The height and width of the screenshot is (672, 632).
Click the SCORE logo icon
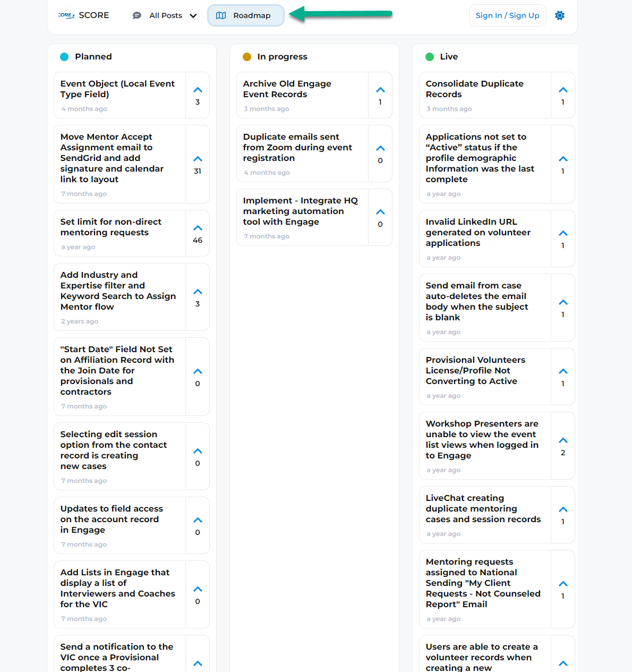tap(66, 15)
